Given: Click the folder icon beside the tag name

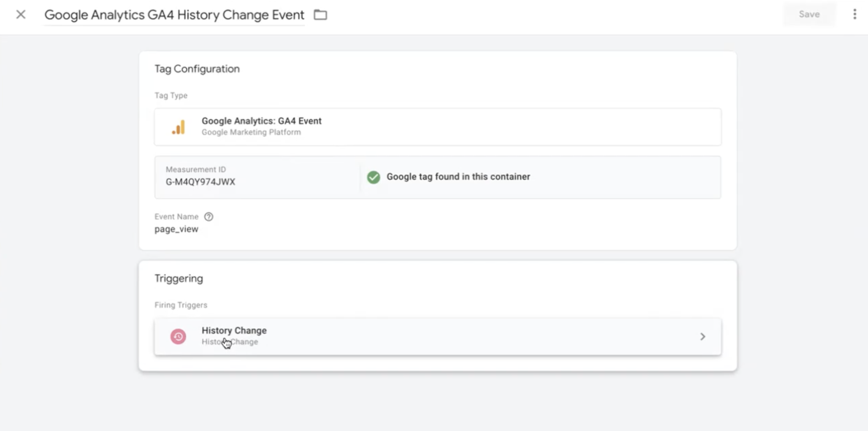Looking at the screenshot, I should [x=320, y=15].
